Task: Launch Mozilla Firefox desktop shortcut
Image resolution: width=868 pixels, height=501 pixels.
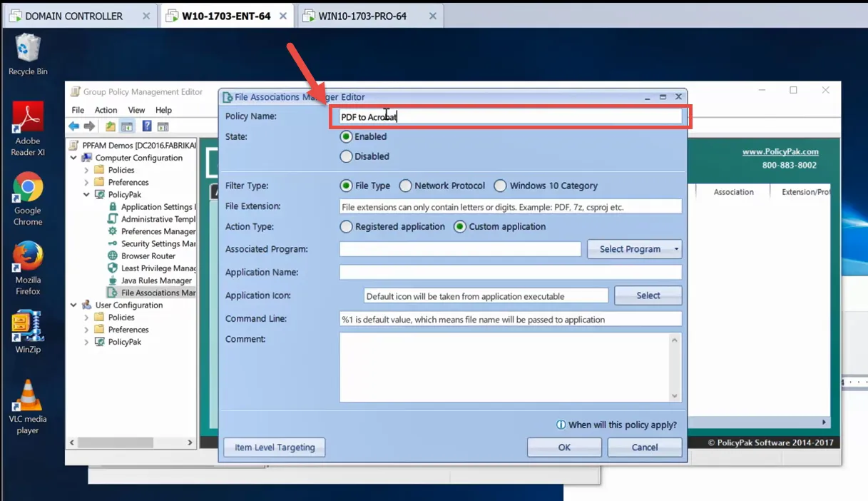Action: pyautogui.click(x=28, y=268)
